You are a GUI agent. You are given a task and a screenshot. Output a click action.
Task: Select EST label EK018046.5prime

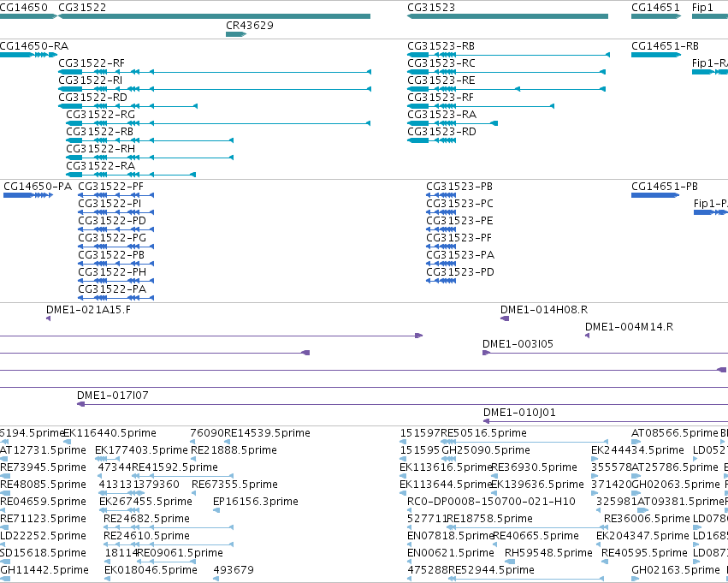point(151,570)
